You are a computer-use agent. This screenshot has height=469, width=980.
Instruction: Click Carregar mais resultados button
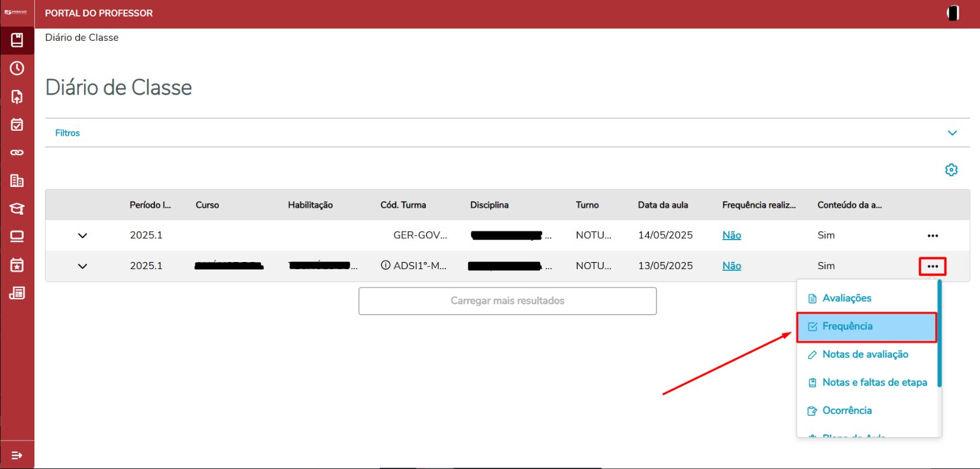[x=507, y=301]
